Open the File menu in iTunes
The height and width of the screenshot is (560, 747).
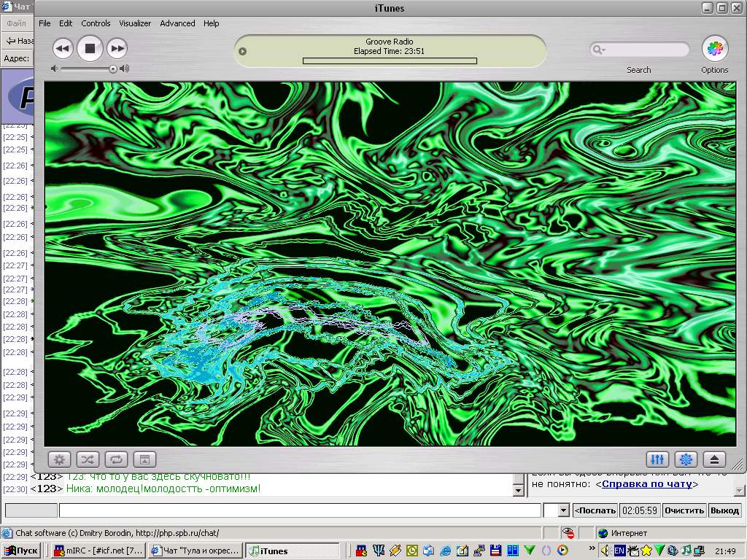click(44, 23)
